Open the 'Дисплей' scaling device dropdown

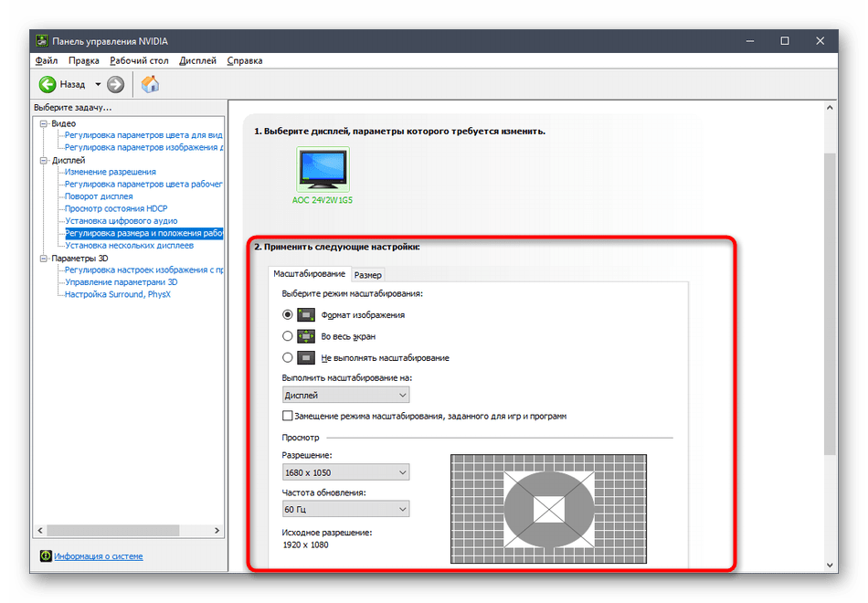(x=345, y=395)
